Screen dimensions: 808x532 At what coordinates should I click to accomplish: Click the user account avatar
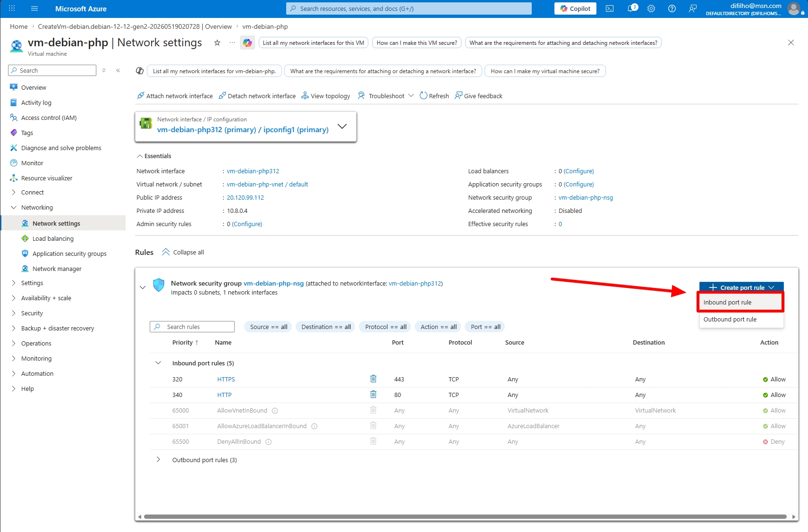click(794, 8)
